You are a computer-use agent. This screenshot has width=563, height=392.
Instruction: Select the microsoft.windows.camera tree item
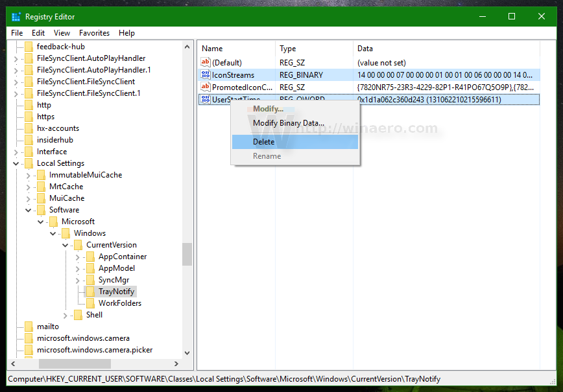click(x=83, y=338)
